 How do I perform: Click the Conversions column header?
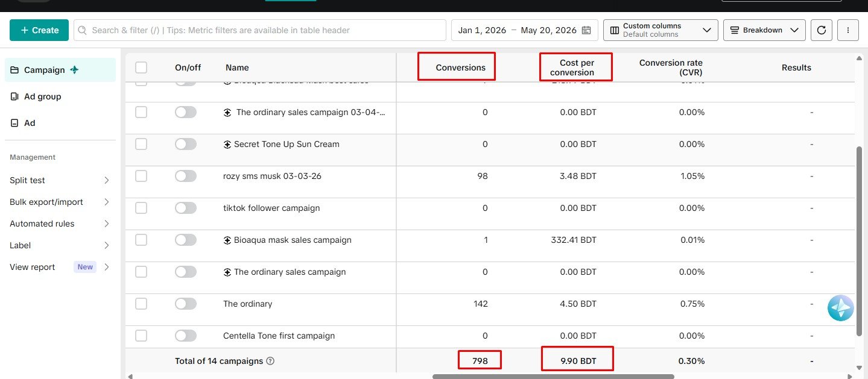(x=461, y=67)
